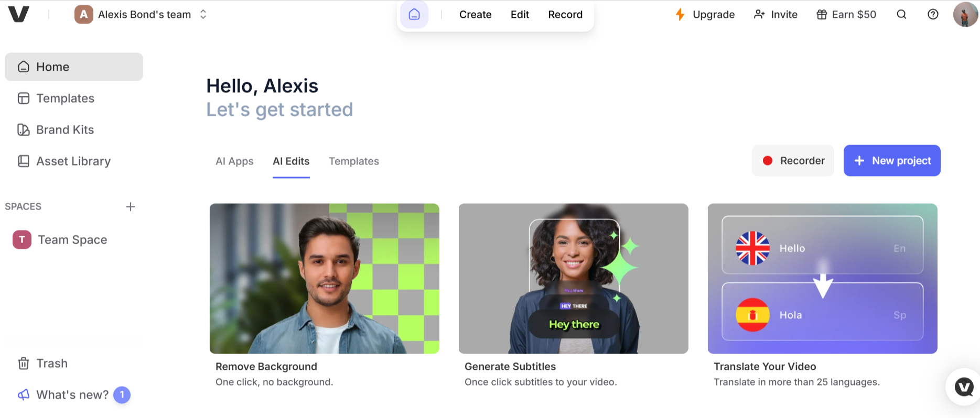The image size is (980, 418).
Task: Click the trash can icon
Action: 24,364
